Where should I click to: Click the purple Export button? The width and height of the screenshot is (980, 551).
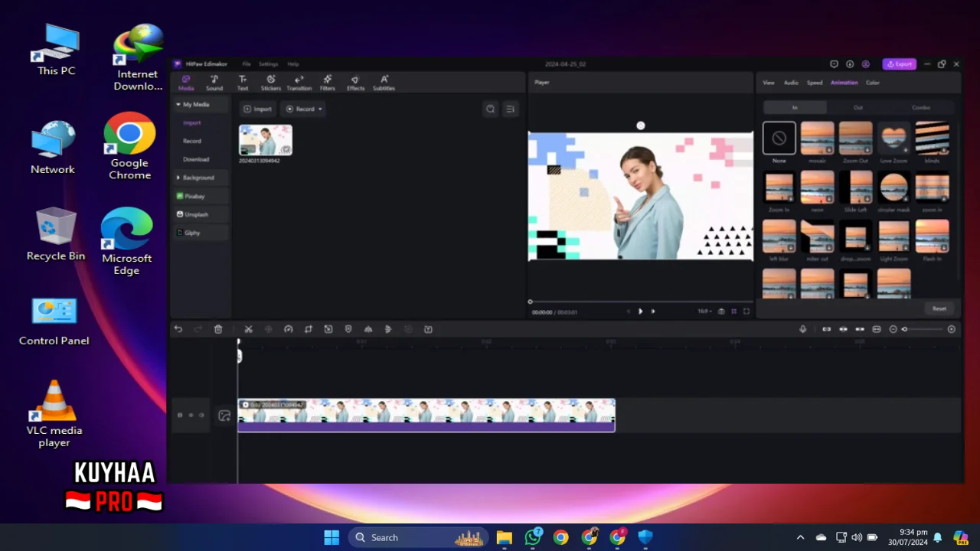tap(900, 64)
